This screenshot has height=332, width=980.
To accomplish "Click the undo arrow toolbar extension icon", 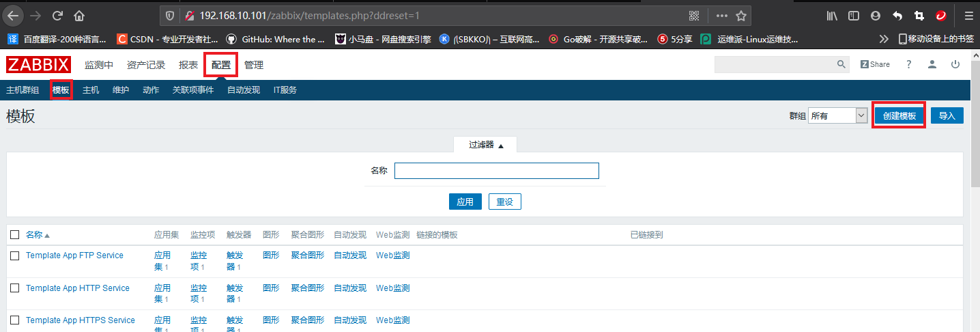I will 897,15.
